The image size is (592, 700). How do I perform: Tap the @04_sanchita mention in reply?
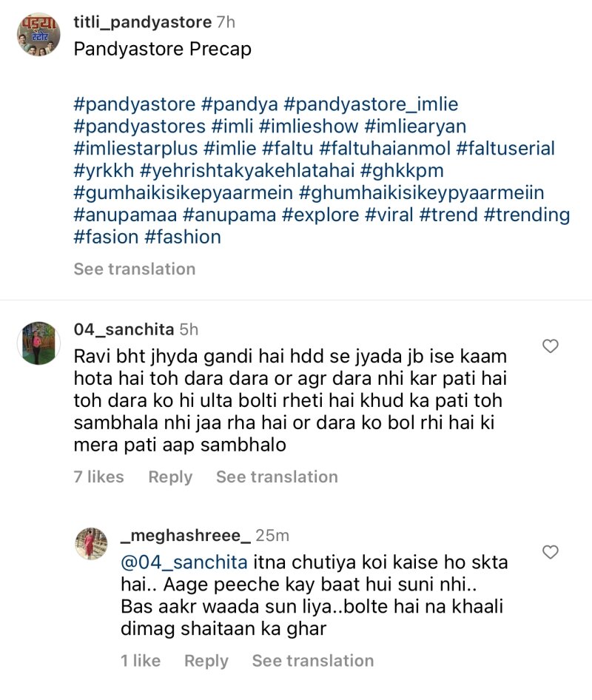pyautogui.click(x=184, y=562)
